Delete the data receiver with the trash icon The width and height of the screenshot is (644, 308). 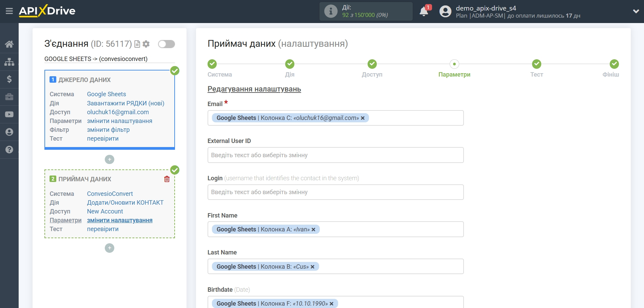click(x=167, y=179)
